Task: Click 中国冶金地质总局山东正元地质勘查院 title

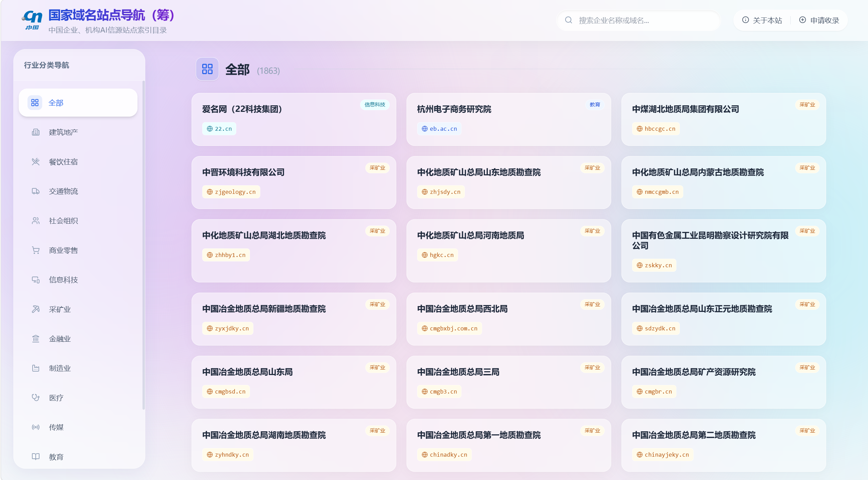Action: [x=702, y=309]
